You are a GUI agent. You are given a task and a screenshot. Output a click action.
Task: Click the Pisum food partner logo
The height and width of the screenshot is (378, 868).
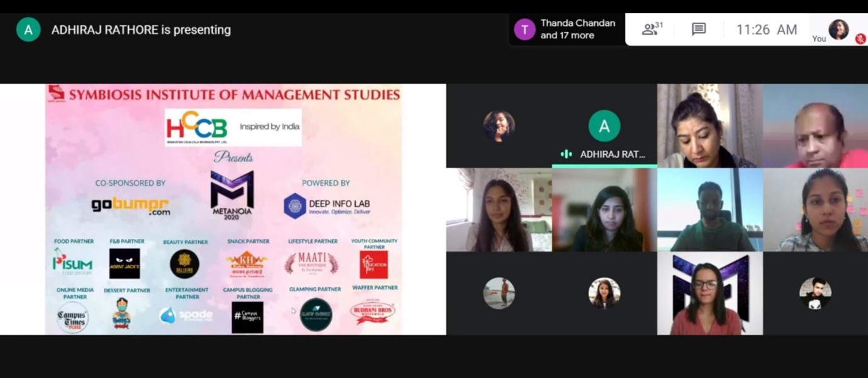[72, 262]
